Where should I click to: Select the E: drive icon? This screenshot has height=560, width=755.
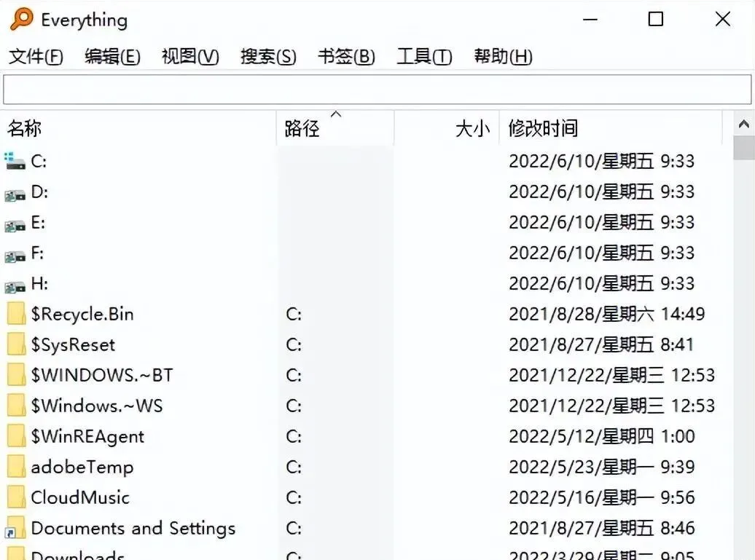tap(15, 225)
